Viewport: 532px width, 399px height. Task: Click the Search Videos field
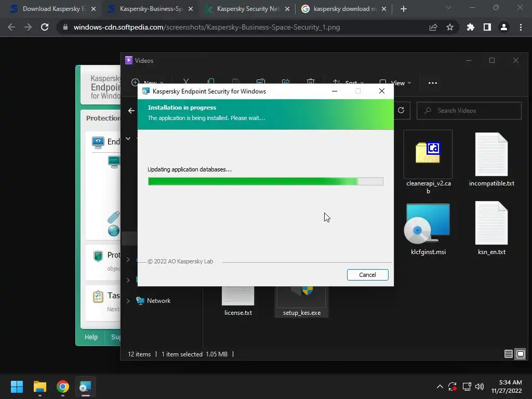(x=469, y=111)
